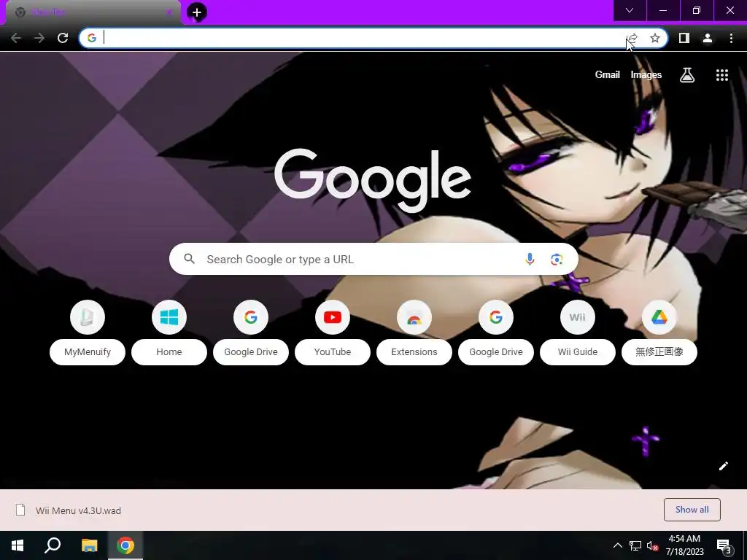747x560 pixels.
Task: Open the Windows Start menu
Action: coord(18,545)
